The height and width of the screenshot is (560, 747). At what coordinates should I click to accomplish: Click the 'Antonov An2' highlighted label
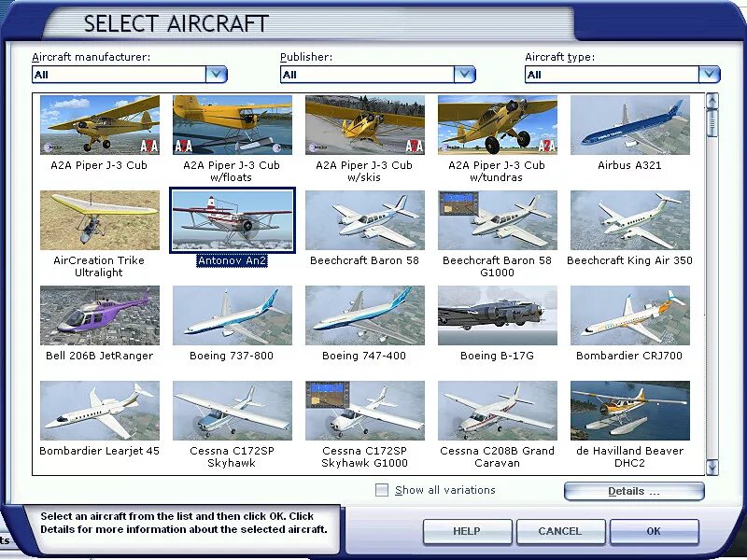point(232,260)
